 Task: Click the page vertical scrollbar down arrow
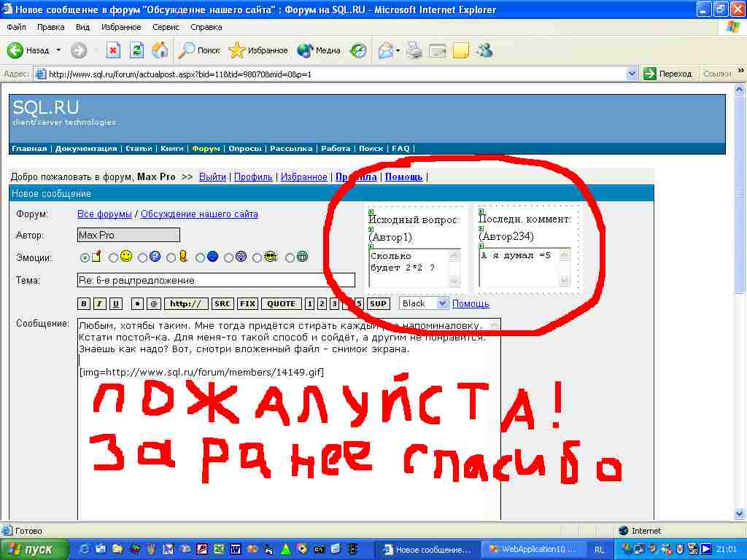[740, 513]
